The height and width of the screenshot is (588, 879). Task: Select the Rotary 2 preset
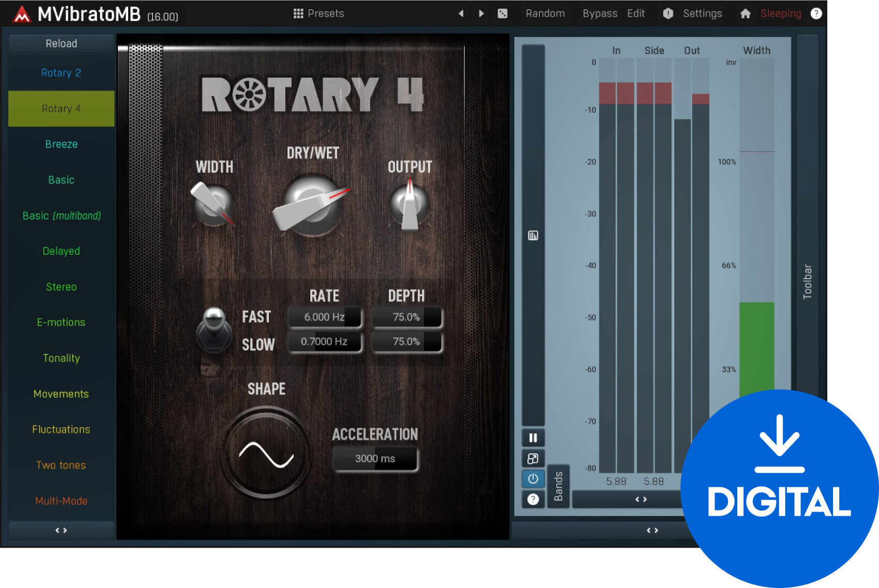coord(61,73)
